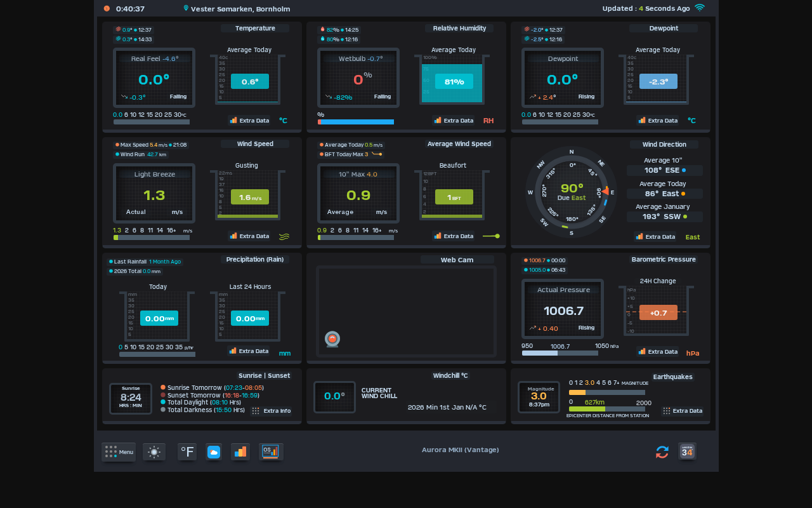Click the Beaufort 1 BFT value
The image size is (812, 508).
pyautogui.click(x=454, y=197)
